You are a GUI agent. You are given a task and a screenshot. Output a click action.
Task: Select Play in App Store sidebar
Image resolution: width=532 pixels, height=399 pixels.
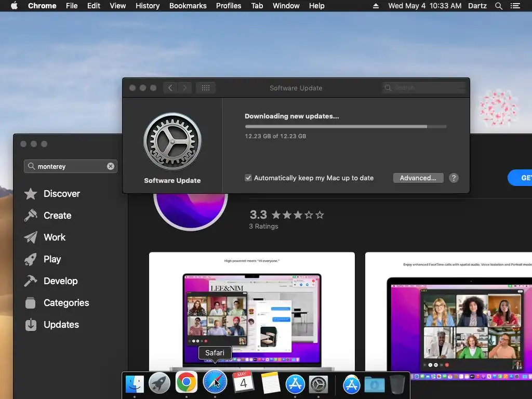tap(43, 259)
